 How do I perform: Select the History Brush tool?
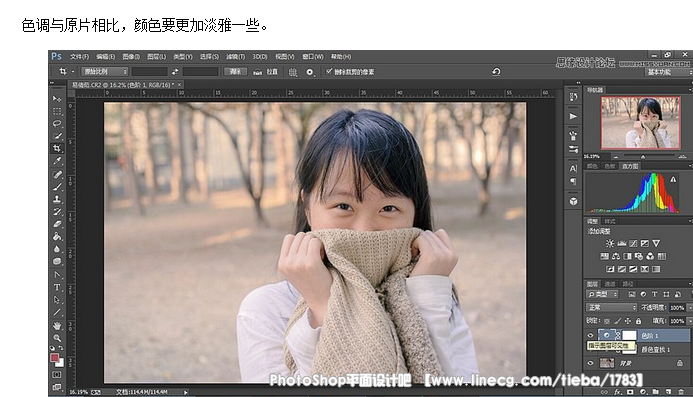[57, 211]
